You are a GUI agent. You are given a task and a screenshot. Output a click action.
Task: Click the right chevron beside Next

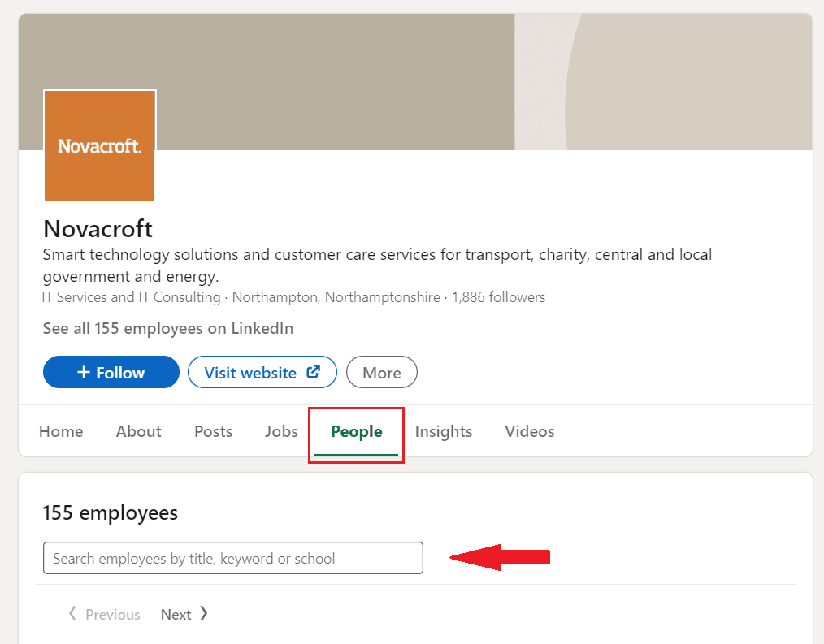[x=204, y=613]
